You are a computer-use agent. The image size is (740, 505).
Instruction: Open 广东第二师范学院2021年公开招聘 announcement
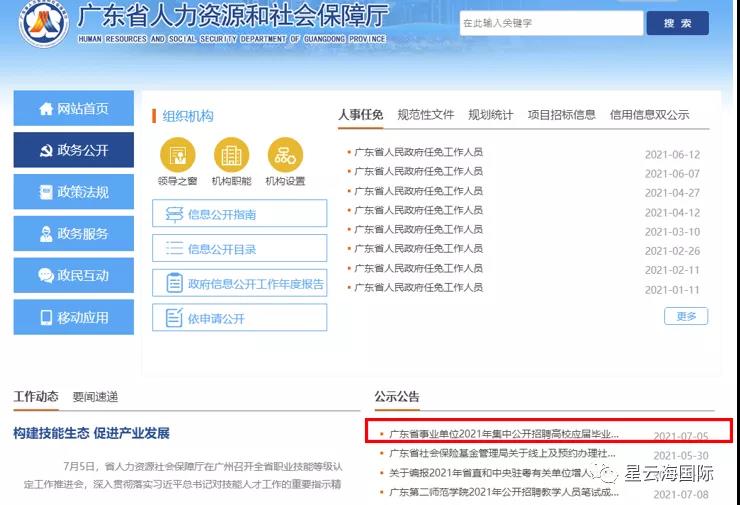click(504, 492)
